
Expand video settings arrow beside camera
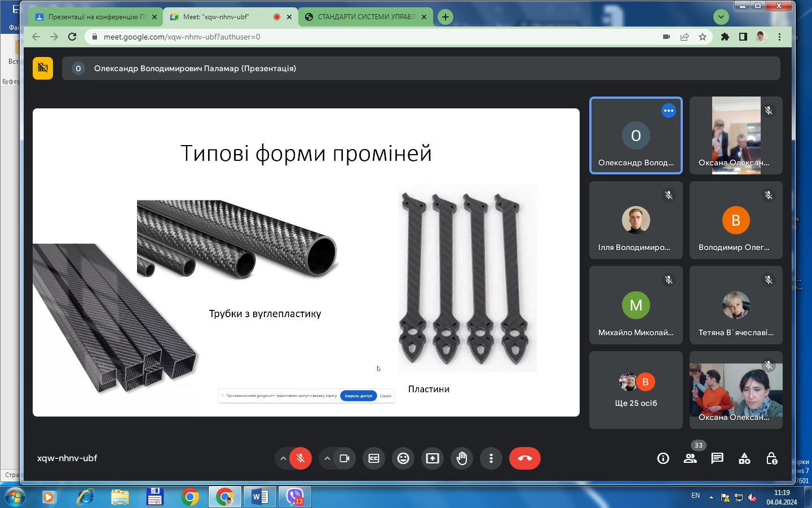[x=327, y=458]
